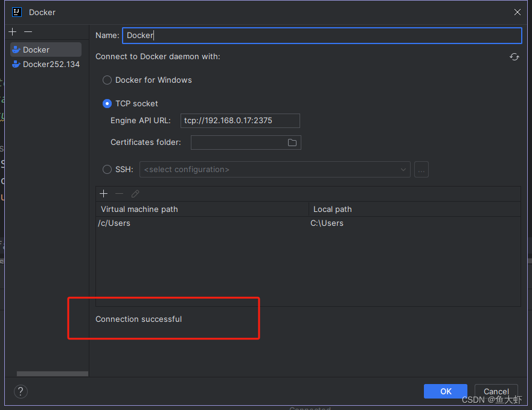Screen dimensions: 532x410
Task: Edit the Engine API URL field
Action: pyautogui.click(x=240, y=121)
